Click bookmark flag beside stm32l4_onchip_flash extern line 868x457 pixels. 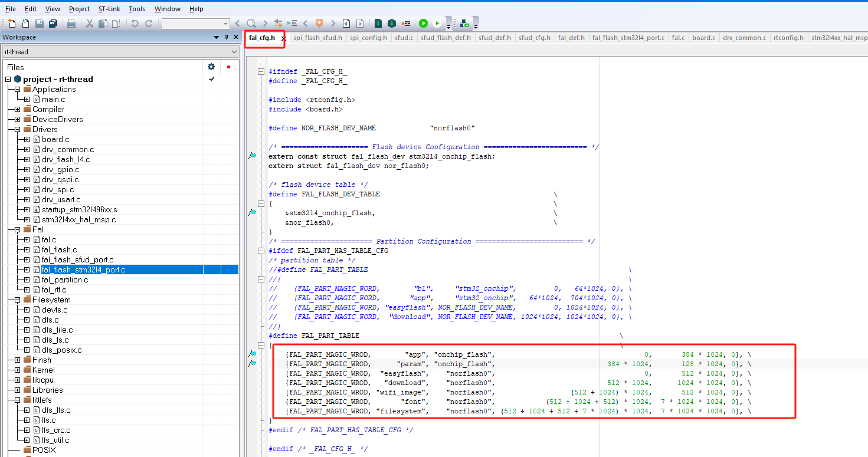coord(253,156)
